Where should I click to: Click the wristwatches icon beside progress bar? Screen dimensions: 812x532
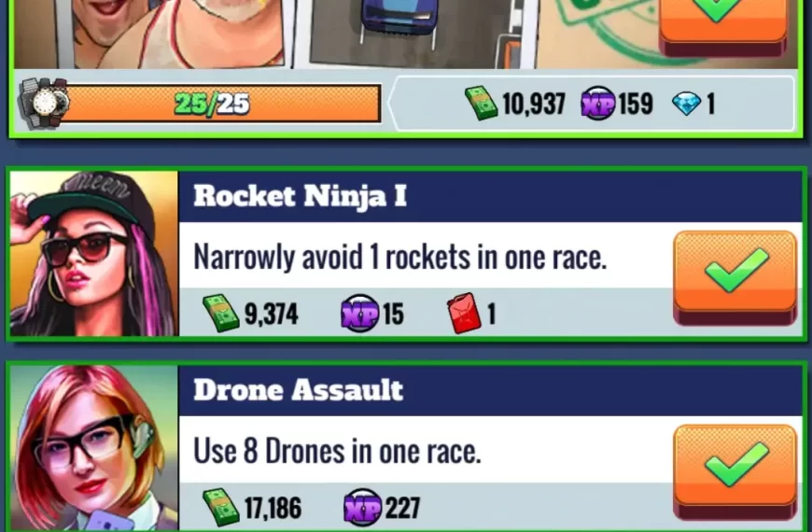point(44,103)
